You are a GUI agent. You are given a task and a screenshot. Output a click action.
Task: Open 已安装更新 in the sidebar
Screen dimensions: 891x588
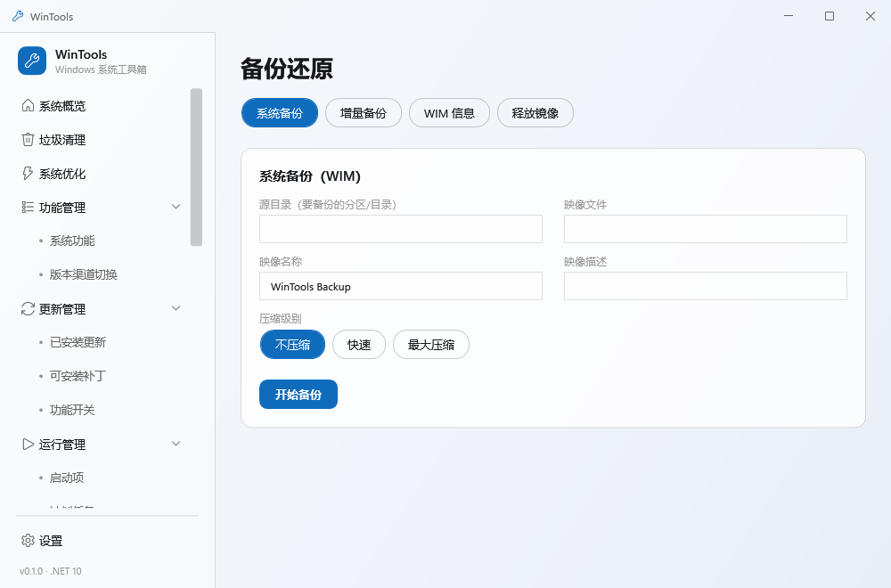pos(78,342)
